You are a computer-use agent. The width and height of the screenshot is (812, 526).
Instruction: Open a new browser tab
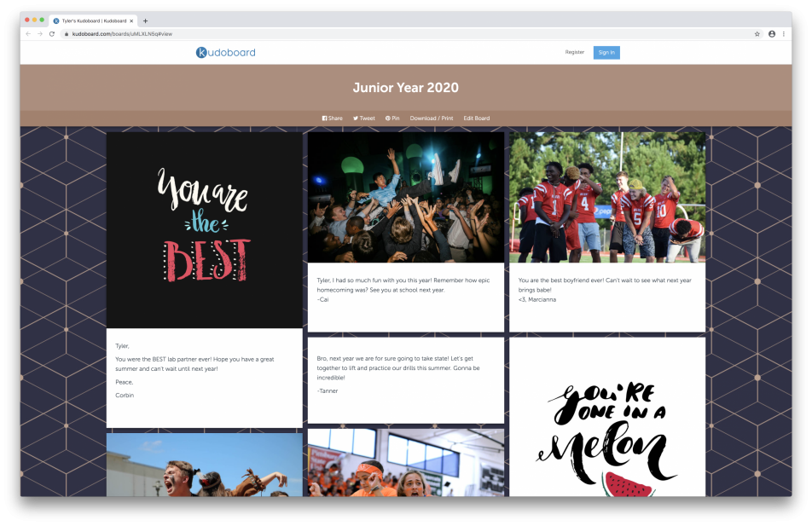[145, 20]
